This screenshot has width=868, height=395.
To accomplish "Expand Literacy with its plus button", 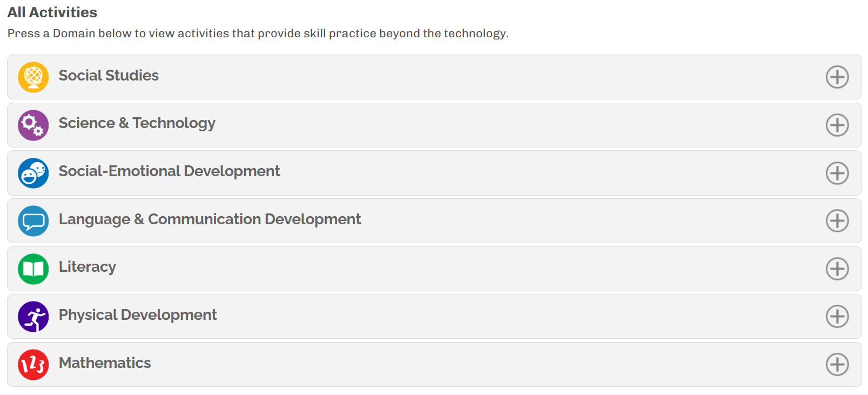I will (x=837, y=269).
